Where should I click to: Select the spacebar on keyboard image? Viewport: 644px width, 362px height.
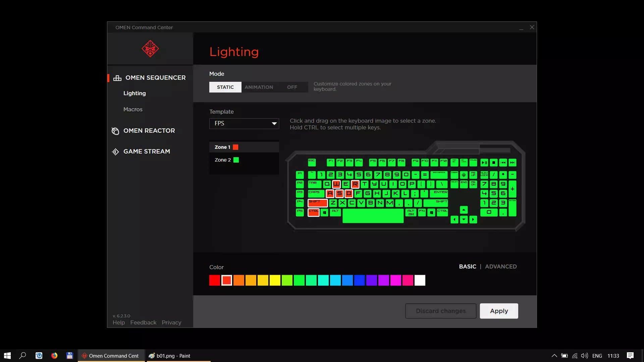[x=373, y=216]
